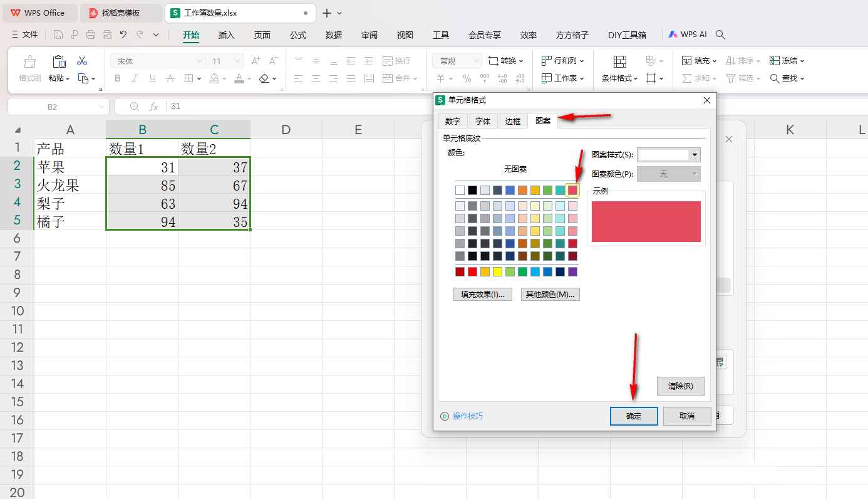Select the black swatch in top color row
This screenshot has width=868, height=499.
pos(473,190)
